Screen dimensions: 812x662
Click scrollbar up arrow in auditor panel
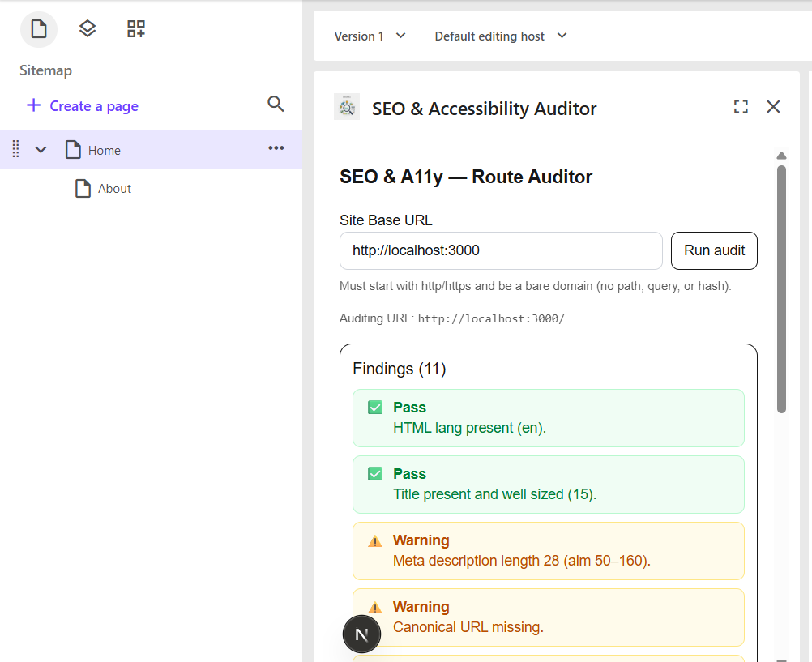pyautogui.click(x=781, y=156)
